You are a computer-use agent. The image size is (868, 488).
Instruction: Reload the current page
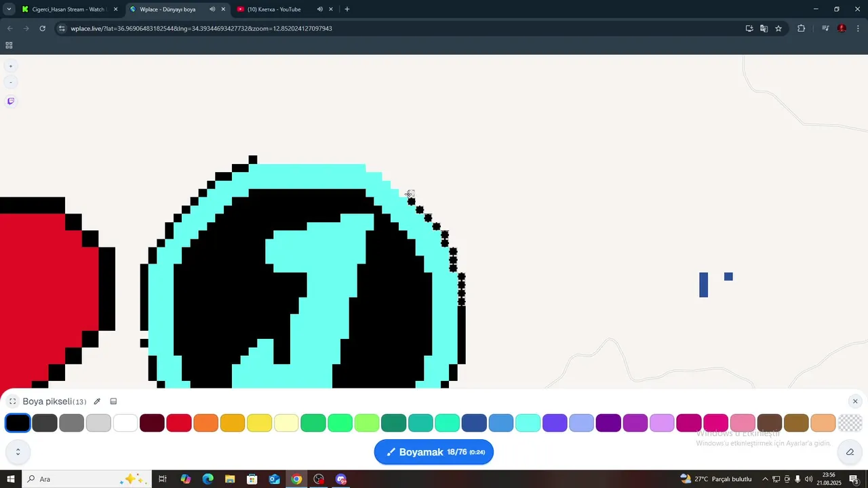[42, 28]
